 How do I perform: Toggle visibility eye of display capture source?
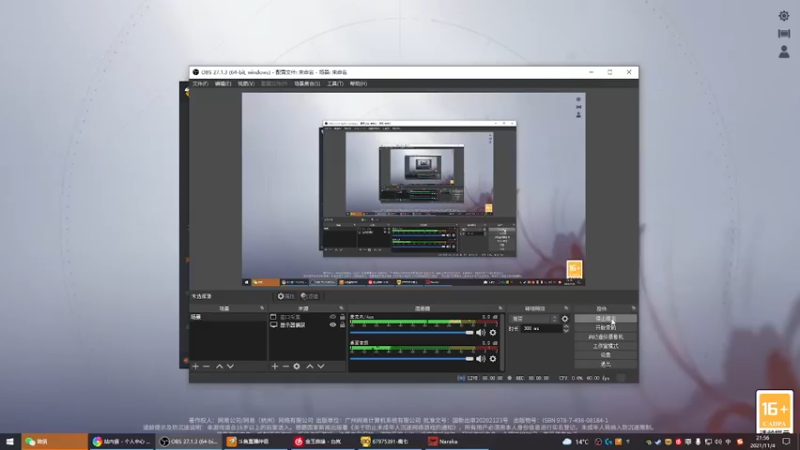pyautogui.click(x=333, y=325)
